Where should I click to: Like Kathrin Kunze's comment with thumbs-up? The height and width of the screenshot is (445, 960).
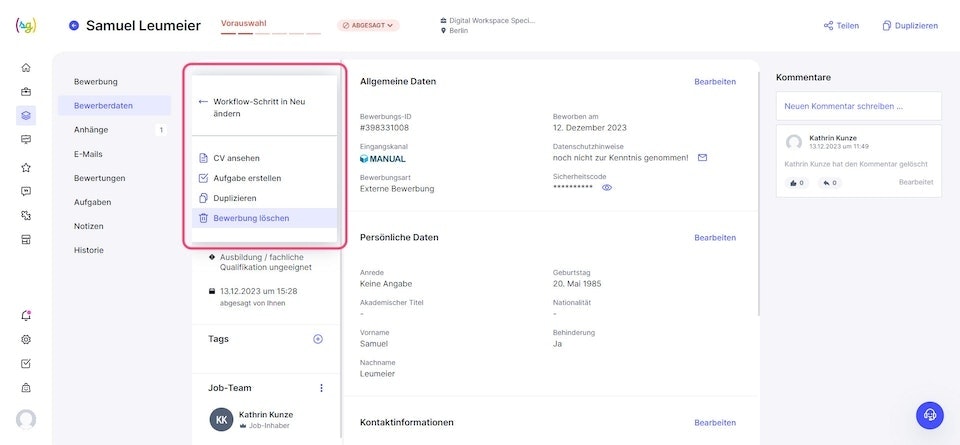[x=797, y=183]
